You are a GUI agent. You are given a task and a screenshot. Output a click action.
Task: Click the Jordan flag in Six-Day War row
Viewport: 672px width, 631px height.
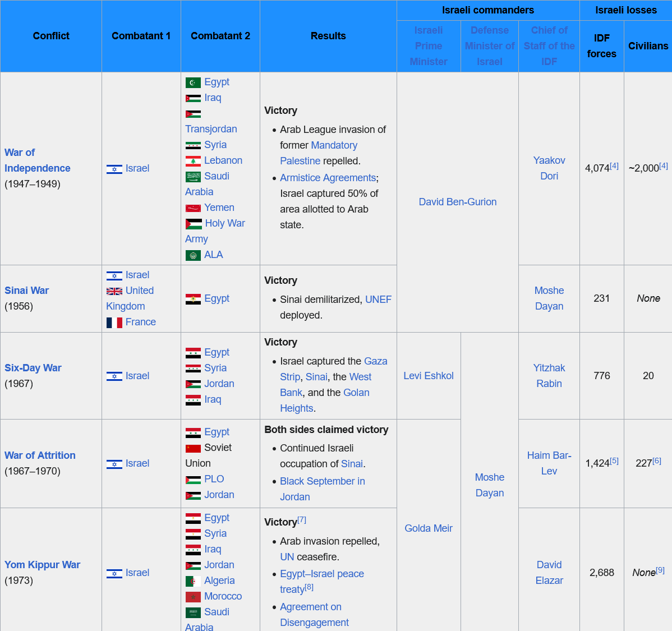[193, 384]
